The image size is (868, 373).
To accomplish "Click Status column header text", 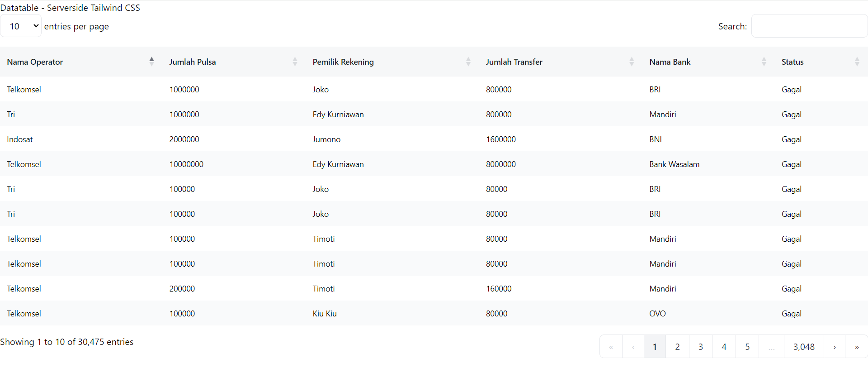I will click(x=793, y=62).
